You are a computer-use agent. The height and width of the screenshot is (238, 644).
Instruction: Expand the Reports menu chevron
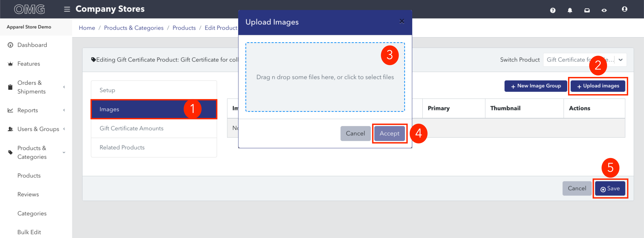[64, 110]
